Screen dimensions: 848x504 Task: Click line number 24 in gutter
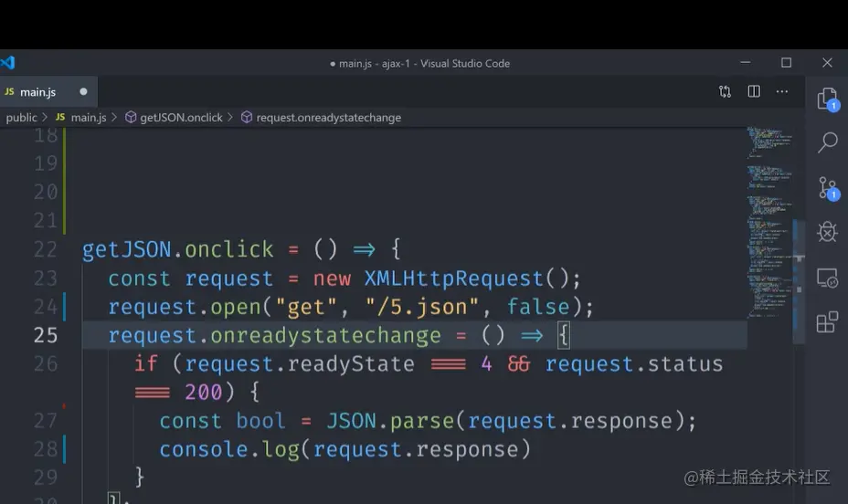click(x=46, y=307)
